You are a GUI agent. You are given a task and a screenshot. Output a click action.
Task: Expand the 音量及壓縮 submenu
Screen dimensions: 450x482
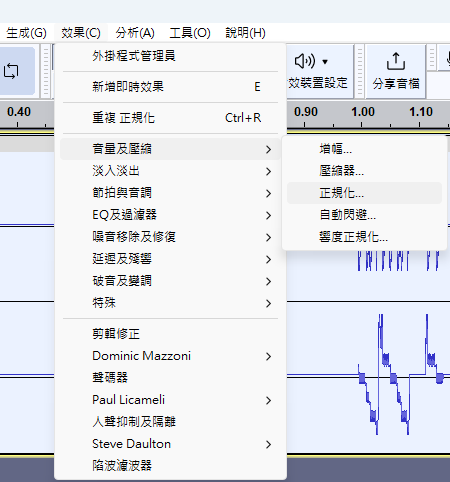170,149
